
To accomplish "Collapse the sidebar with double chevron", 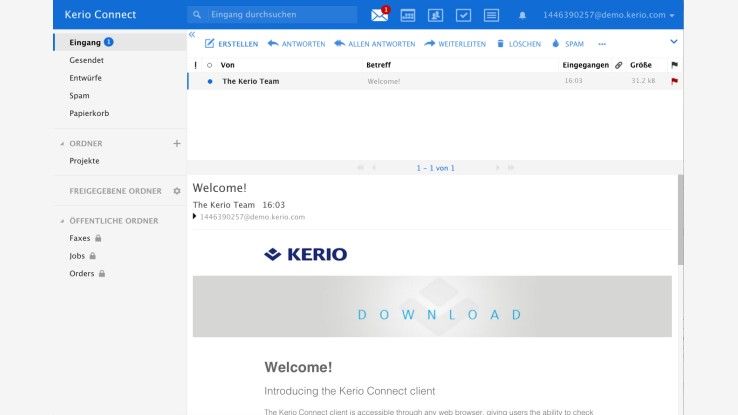I will (192, 35).
